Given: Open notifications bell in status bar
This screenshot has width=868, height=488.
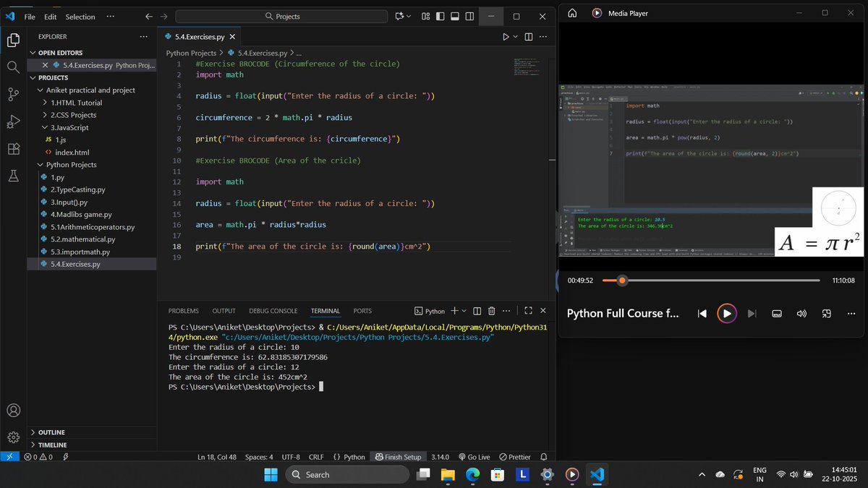Looking at the screenshot, I should pyautogui.click(x=543, y=457).
